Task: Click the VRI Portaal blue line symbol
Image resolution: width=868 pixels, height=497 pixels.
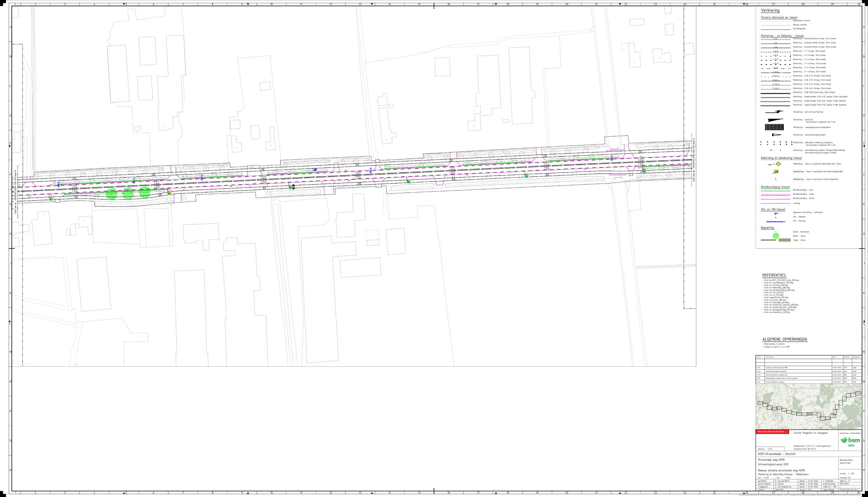Action: [776, 221]
